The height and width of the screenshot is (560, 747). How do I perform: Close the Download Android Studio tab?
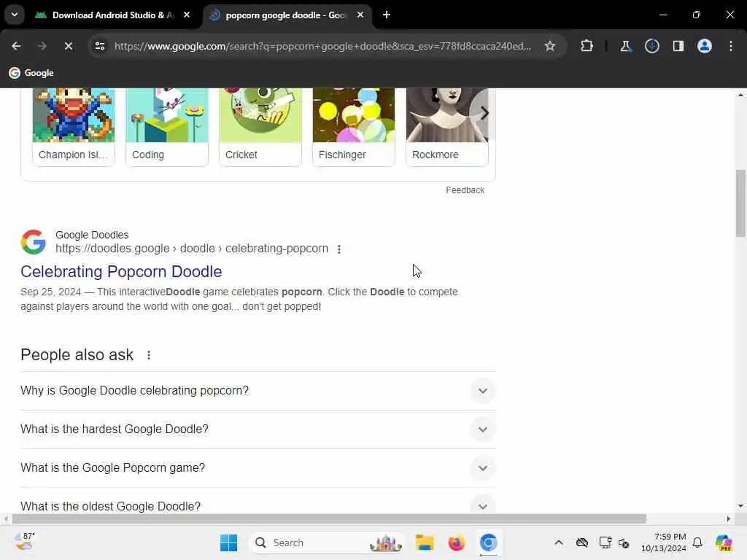187,15
